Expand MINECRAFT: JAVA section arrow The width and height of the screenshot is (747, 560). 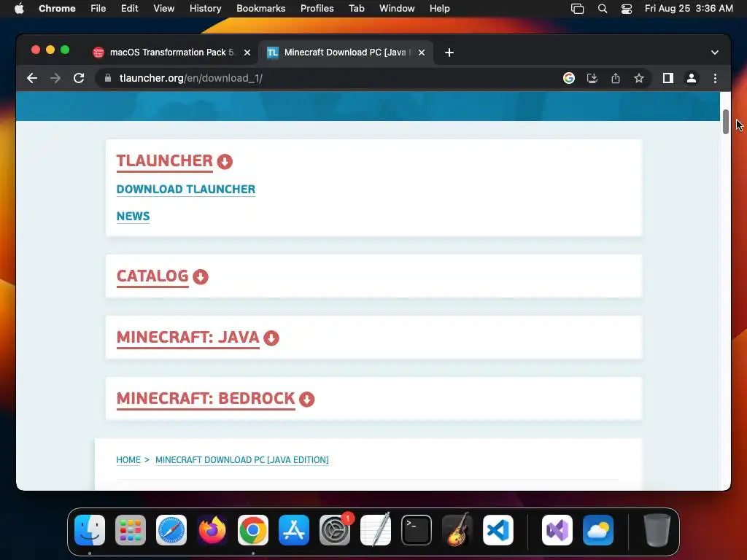[271, 338]
